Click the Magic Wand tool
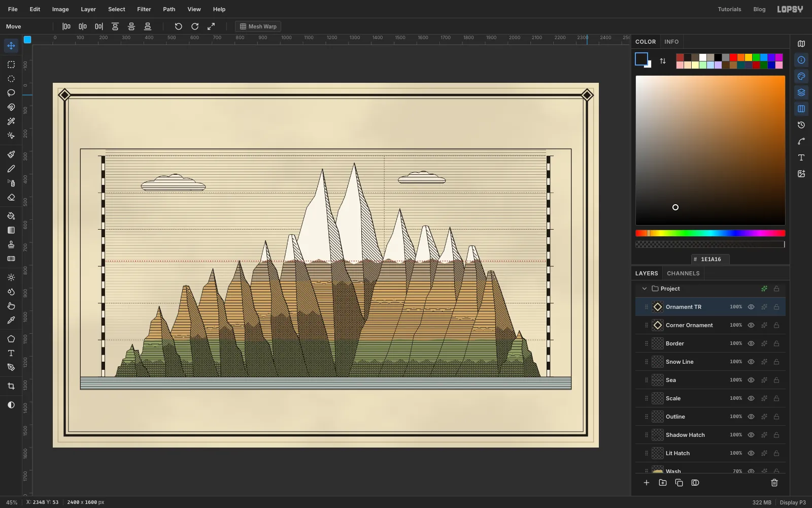The height and width of the screenshot is (508, 812). 11,121
